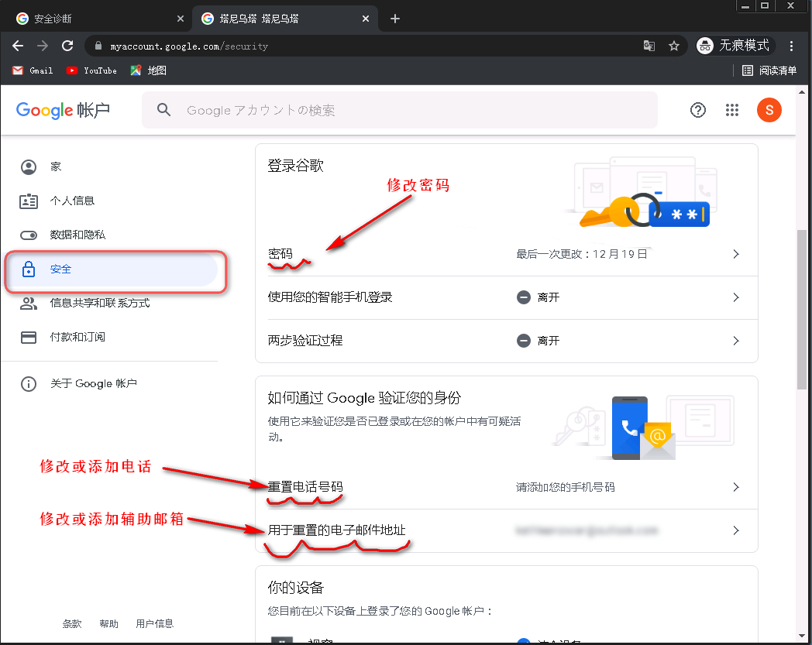812x645 pixels.
Task: Click the search magnifier icon
Action: click(163, 110)
